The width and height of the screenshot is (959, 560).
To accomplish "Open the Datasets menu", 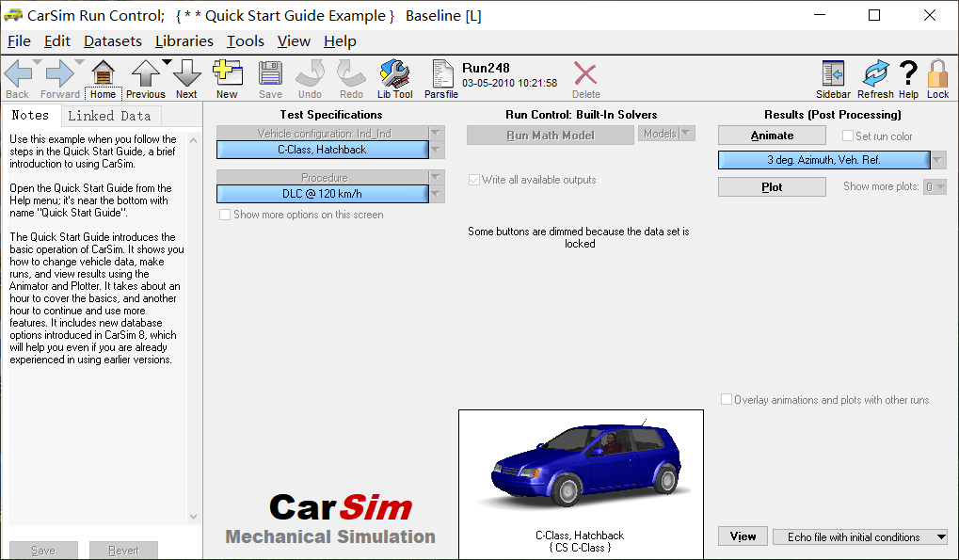I will pyautogui.click(x=112, y=40).
